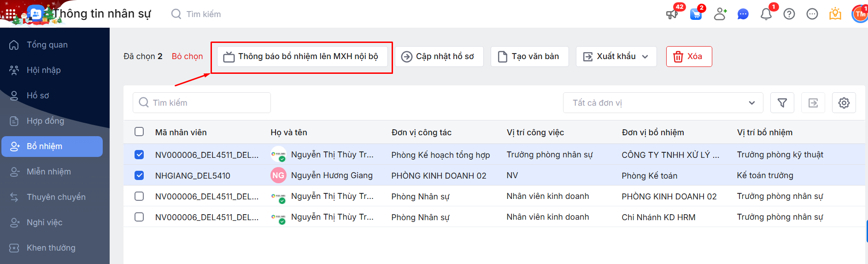Go to Miễn nhiệm in sidebar
Viewport: 868px width, 264px height.
[x=49, y=172]
